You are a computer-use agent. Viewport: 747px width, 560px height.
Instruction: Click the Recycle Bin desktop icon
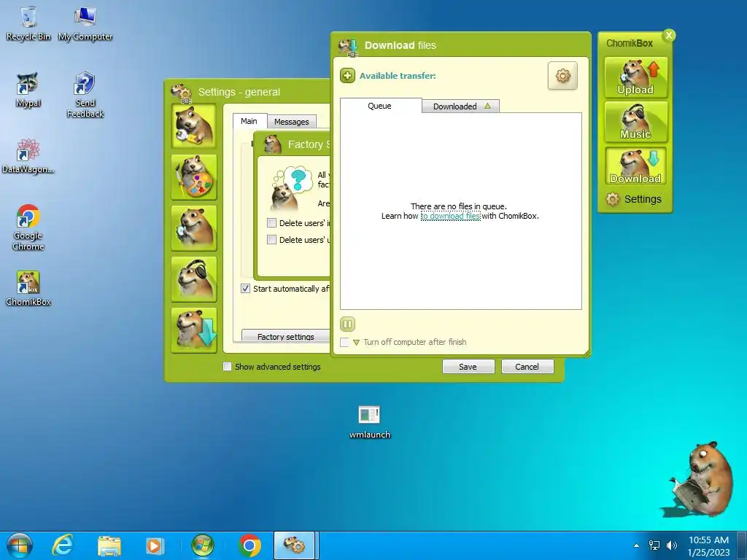pyautogui.click(x=28, y=24)
